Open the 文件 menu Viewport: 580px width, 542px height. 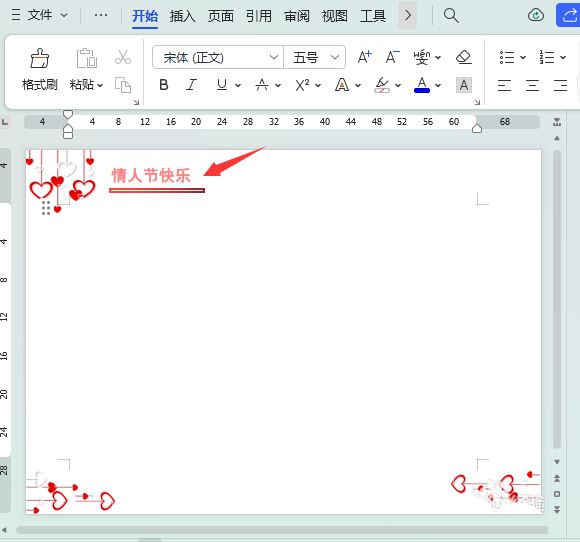tap(40, 15)
